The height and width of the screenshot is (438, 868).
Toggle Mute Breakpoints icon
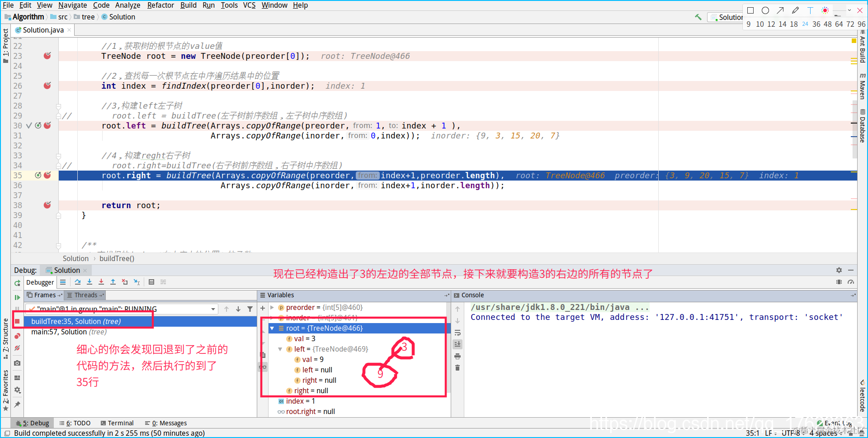coord(17,348)
